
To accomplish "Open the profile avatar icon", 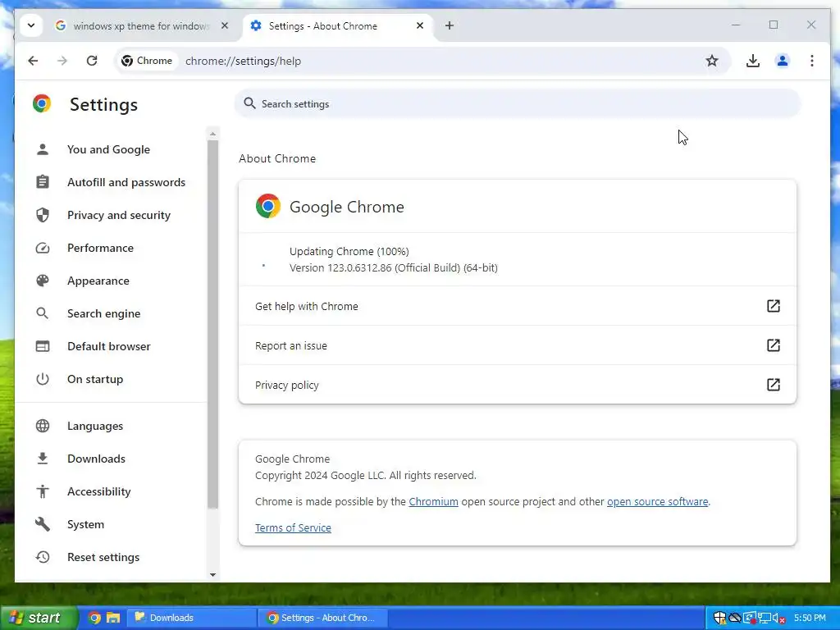I will (x=782, y=61).
